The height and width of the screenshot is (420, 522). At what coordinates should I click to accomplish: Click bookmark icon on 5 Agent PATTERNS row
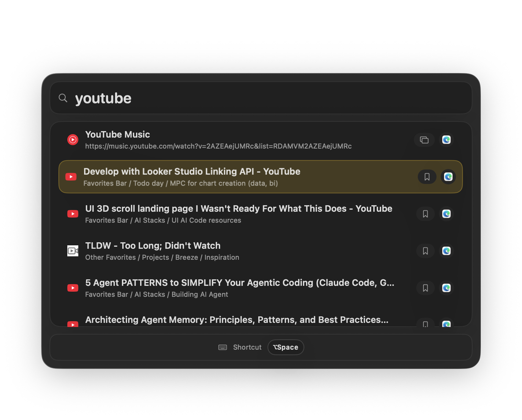click(425, 288)
